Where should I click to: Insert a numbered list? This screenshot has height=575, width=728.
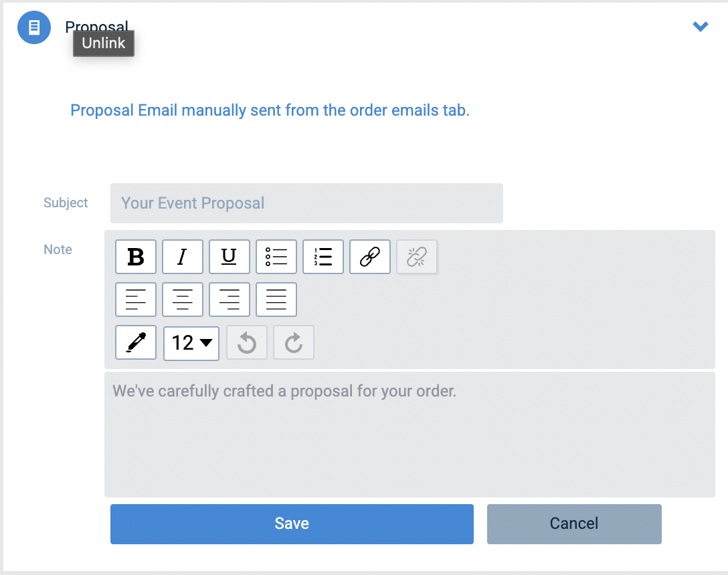coord(323,257)
